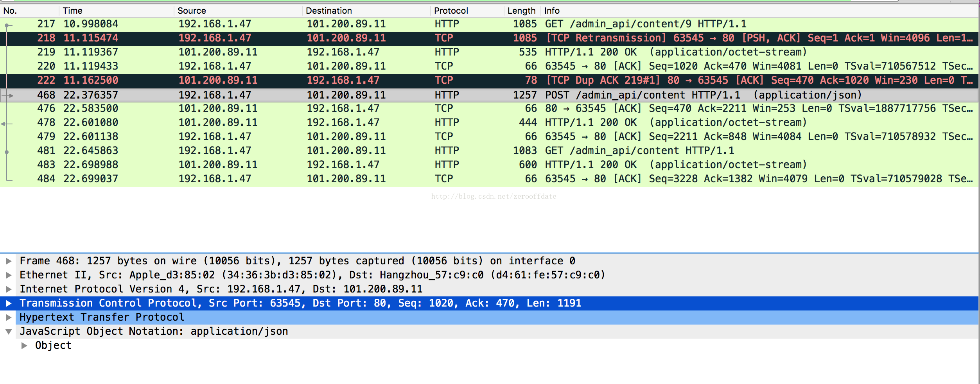980x384 pixels.
Task: Click the Info column header
Action: 552,11
